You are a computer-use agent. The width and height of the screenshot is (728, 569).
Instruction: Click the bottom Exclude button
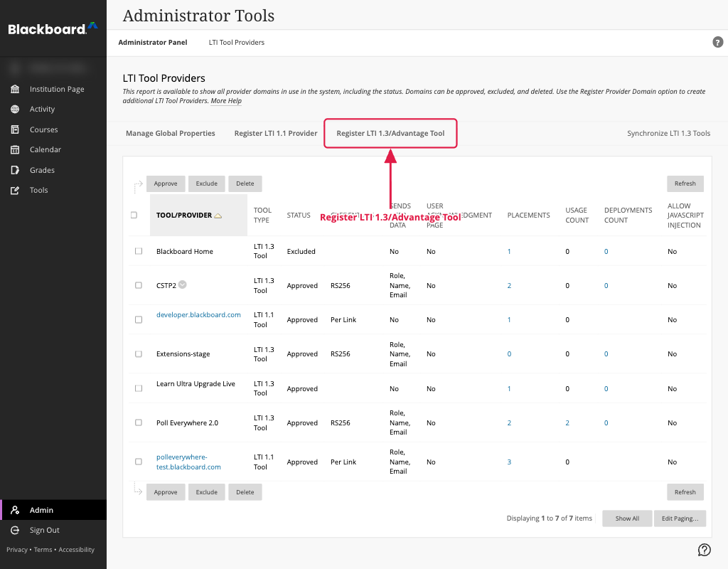tap(207, 492)
